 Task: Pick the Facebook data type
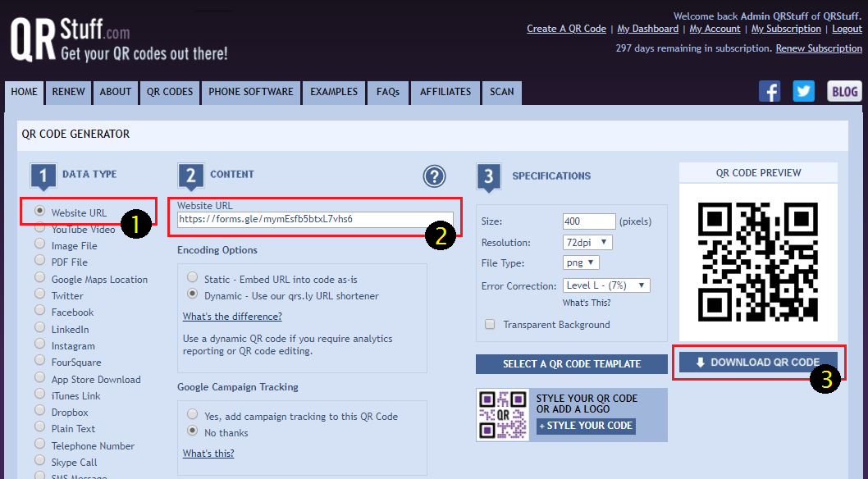(x=39, y=310)
